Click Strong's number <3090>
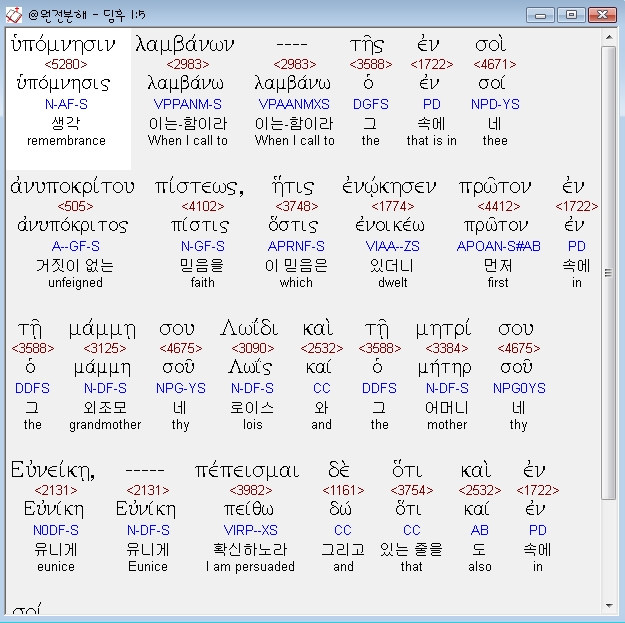The height and width of the screenshot is (623, 625). 253,348
